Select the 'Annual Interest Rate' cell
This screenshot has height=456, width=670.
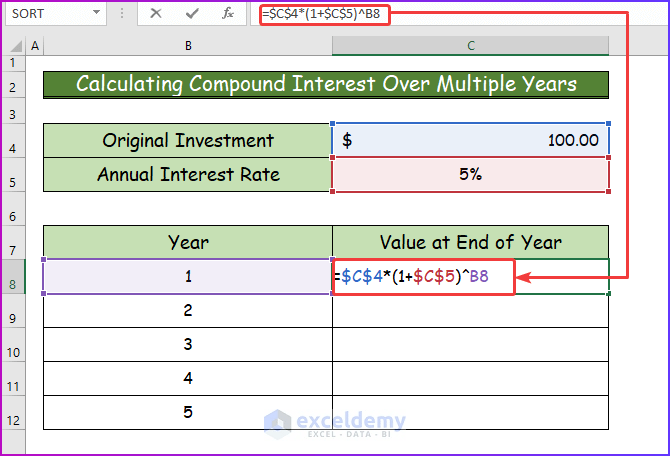point(188,175)
